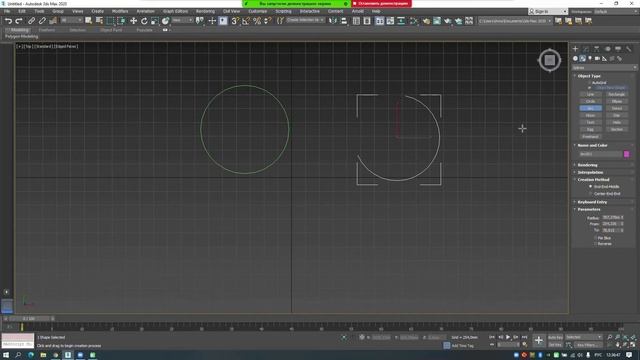Activate the Select and Scale tool
The image size is (640, 360).
[x=155, y=21]
